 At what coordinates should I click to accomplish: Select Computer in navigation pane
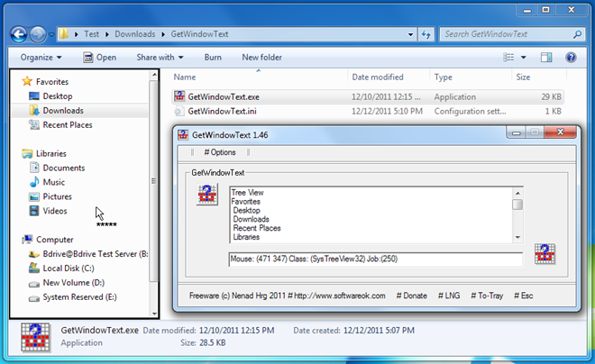coord(55,240)
